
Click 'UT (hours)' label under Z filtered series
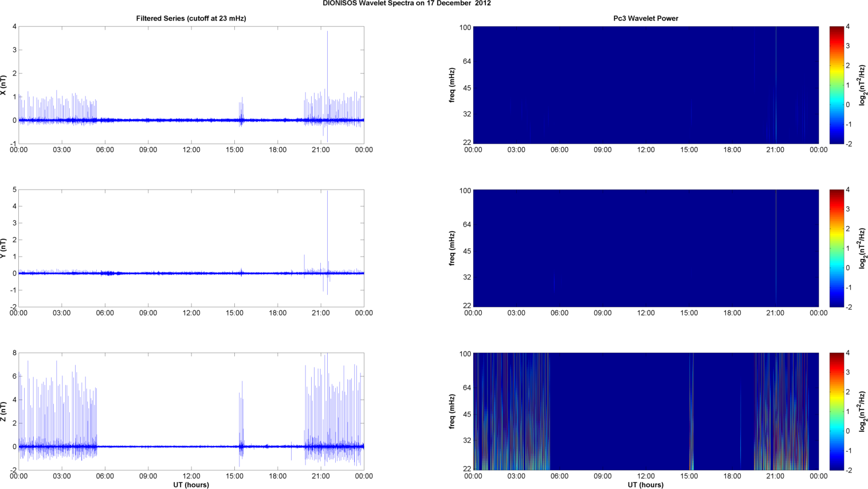pos(191,485)
